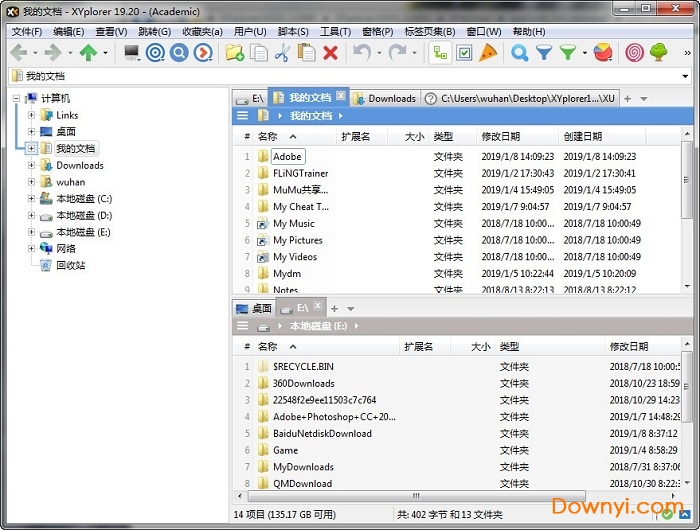The image size is (700, 530).
Task: Add a new tab in the lower pane
Action: pos(334,308)
